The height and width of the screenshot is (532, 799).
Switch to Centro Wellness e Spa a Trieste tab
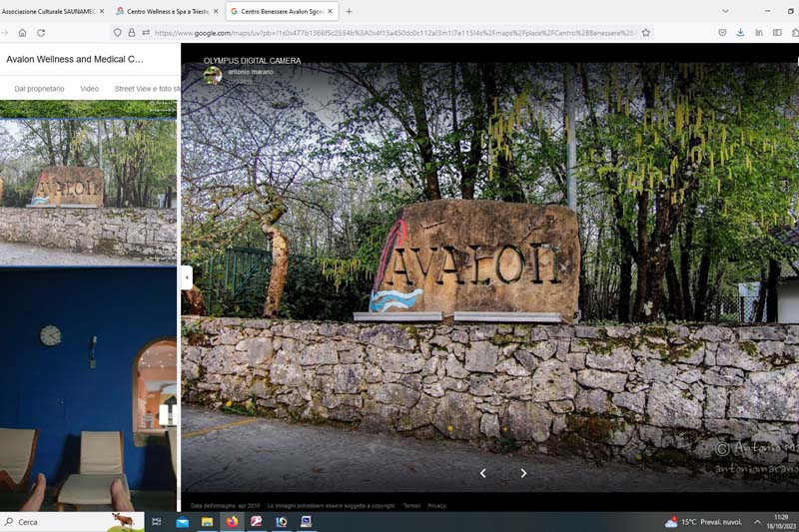[167, 11]
